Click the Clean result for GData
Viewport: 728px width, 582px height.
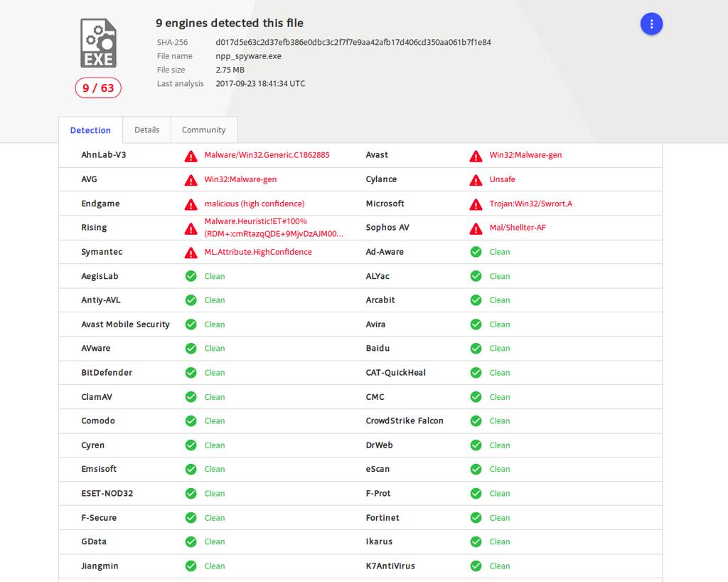point(215,541)
